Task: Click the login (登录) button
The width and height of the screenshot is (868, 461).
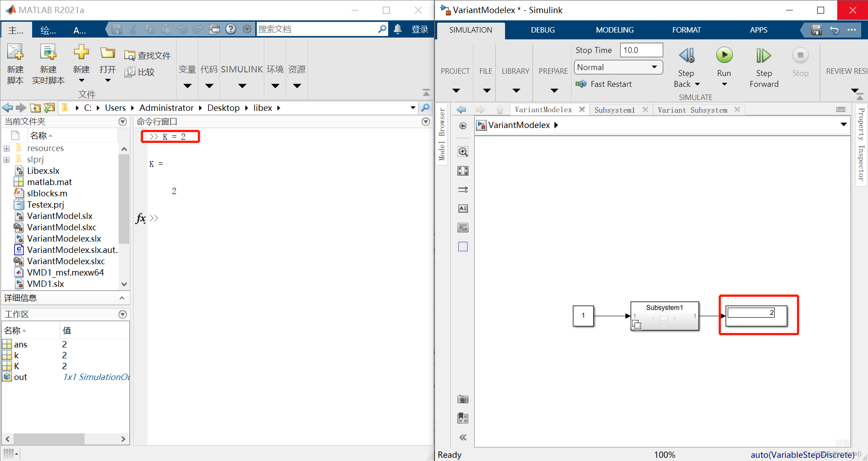Action: pos(420,29)
